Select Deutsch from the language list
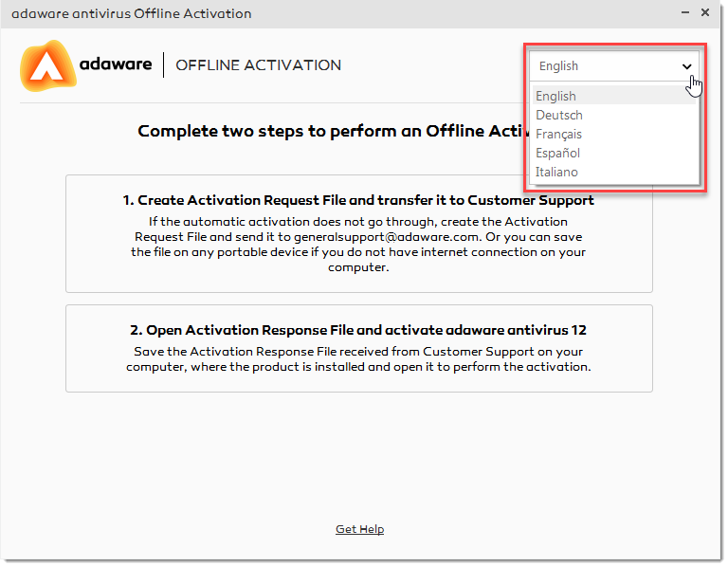728x567 pixels. [x=614, y=115]
